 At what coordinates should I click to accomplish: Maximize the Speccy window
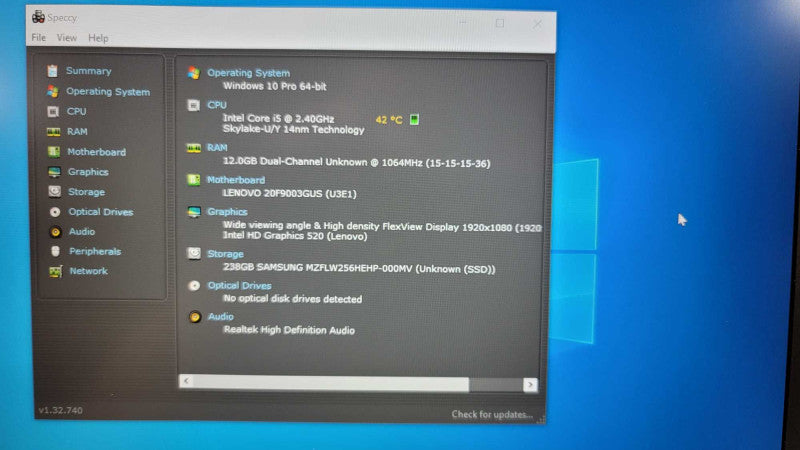(x=500, y=23)
